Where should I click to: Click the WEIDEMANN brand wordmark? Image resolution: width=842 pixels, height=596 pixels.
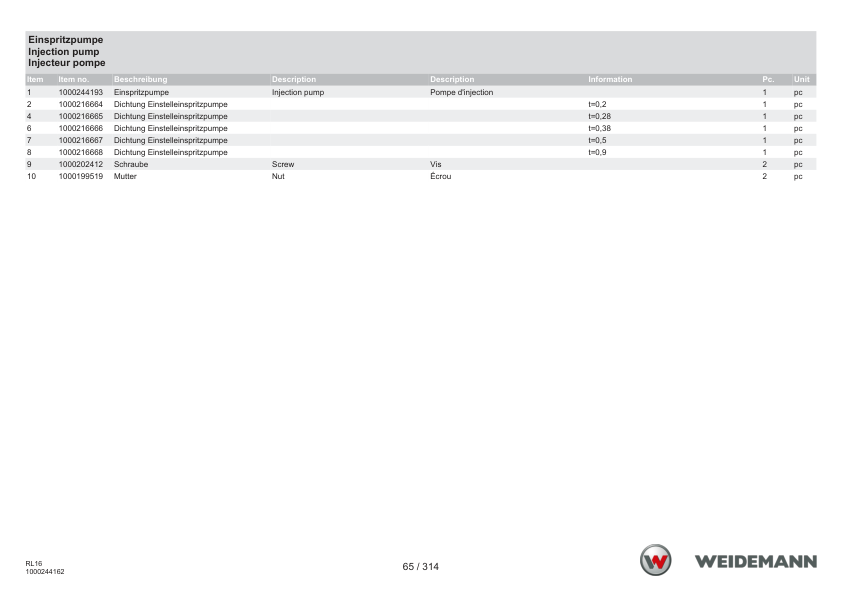coord(756,562)
